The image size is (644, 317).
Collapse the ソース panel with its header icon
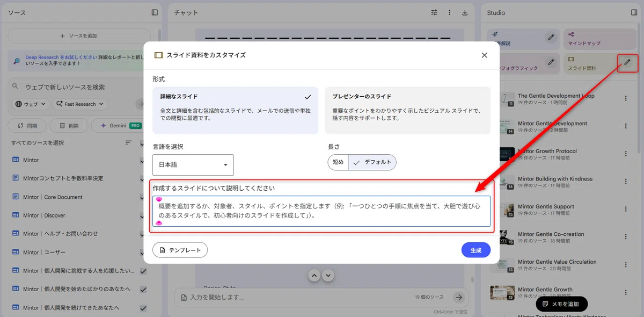tap(155, 12)
